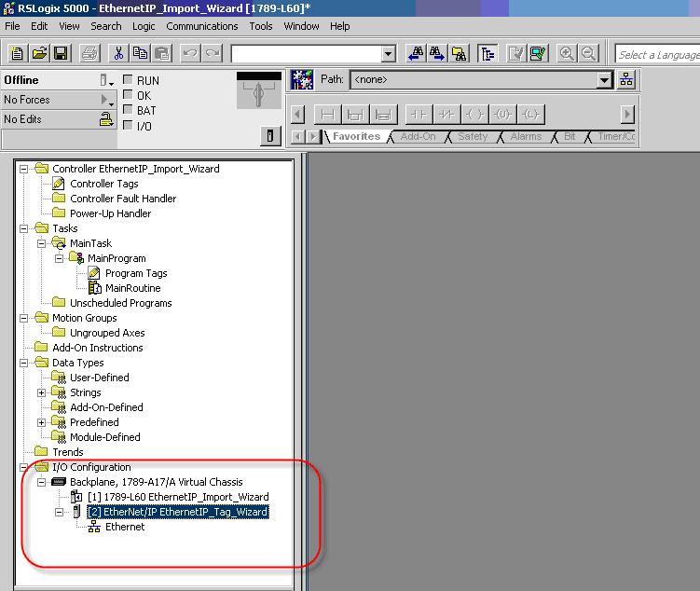Click the No Edits lock button
This screenshot has height=591, width=700.
[106, 119]
